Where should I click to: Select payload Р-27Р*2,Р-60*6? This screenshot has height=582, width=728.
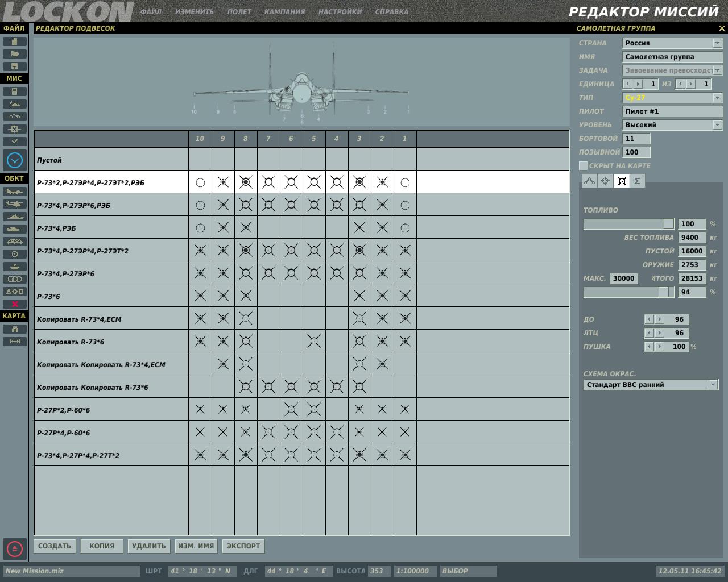pos(302,410)
